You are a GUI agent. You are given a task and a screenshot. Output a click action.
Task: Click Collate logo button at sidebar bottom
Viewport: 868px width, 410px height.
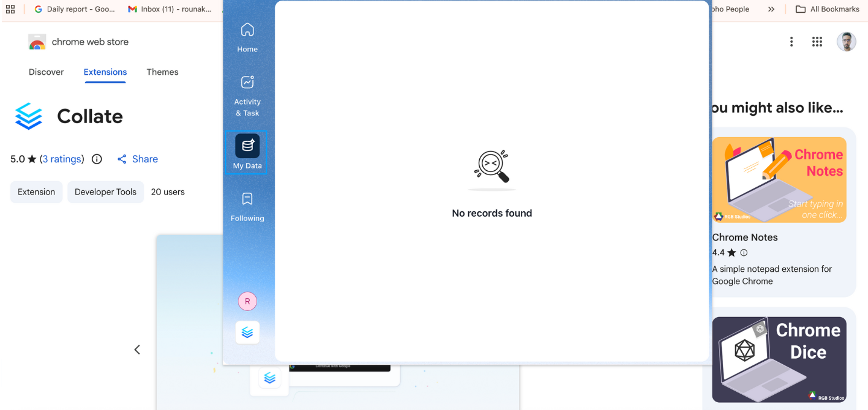(247, 332)
